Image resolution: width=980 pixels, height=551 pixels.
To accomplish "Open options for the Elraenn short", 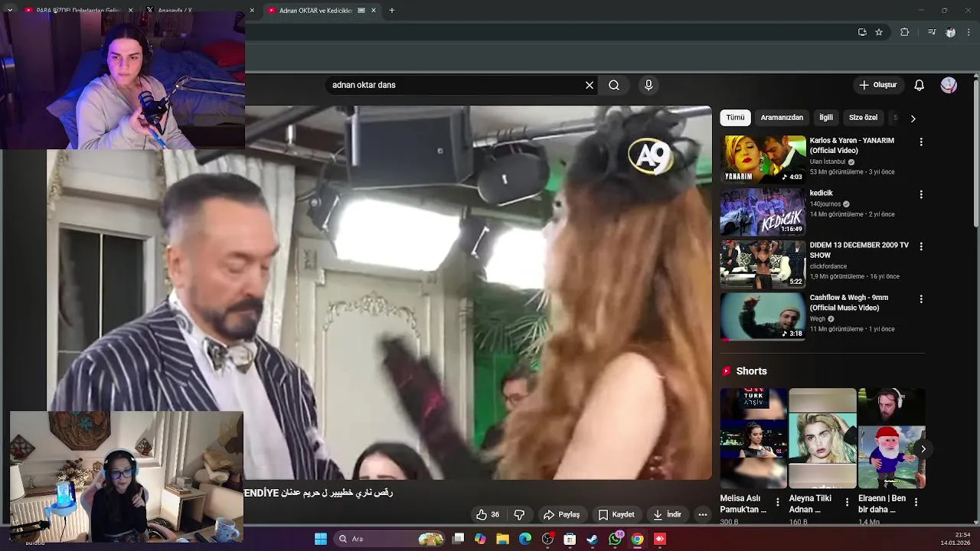I will coord(916,502).
